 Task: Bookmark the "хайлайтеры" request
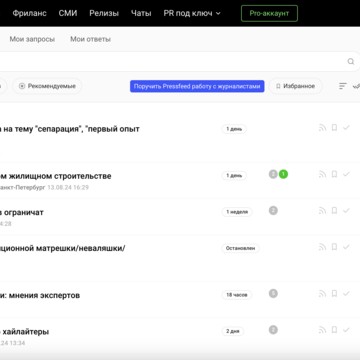pyautogui.click(x=334, y=330)
